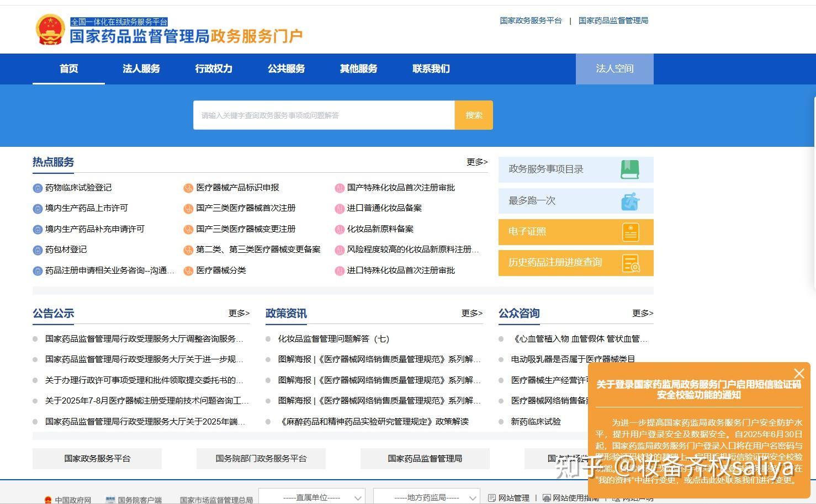
Task: Close the orange notification popup
Action: coord(799,374)
